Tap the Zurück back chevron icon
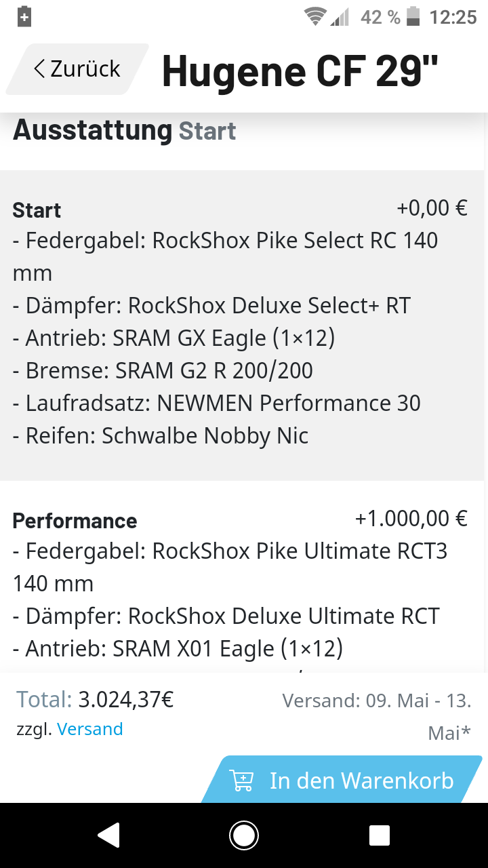Viewport: 488px width, 868px height. tap(39, 68)
